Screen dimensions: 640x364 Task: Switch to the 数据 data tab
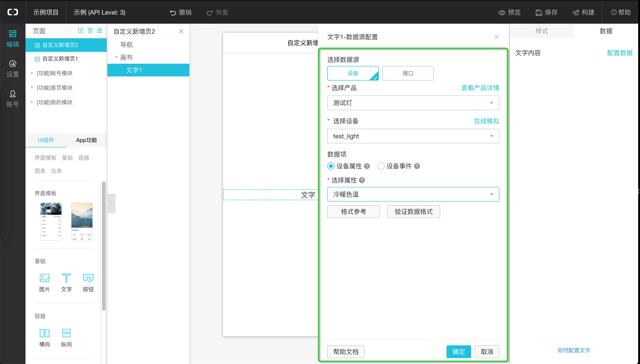coord(606,31)
